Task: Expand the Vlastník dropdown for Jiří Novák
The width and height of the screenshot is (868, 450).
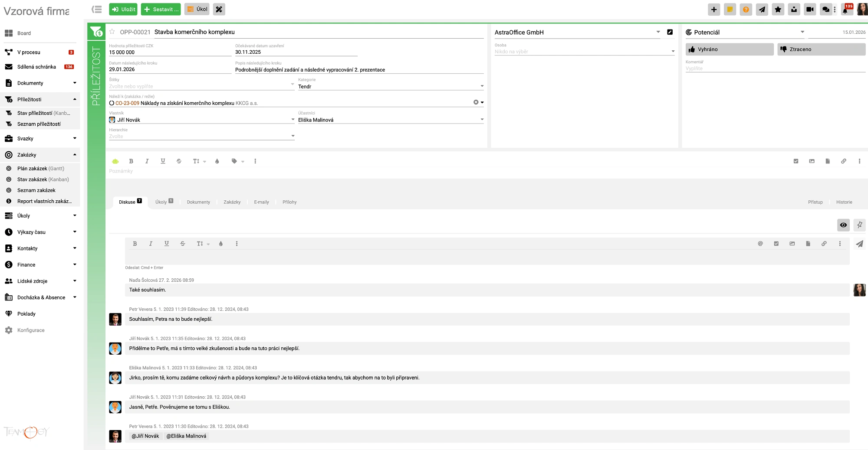Action: [x=293, y=120]
